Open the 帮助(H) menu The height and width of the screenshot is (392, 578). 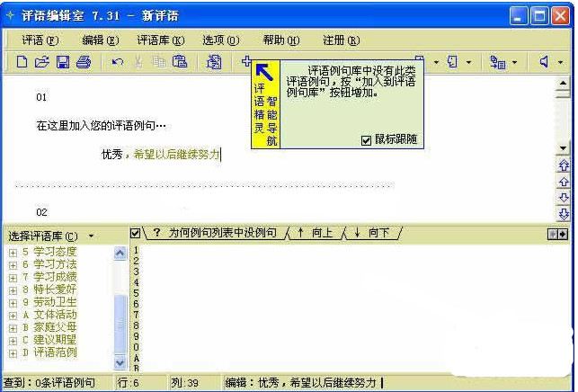point(280,40)
